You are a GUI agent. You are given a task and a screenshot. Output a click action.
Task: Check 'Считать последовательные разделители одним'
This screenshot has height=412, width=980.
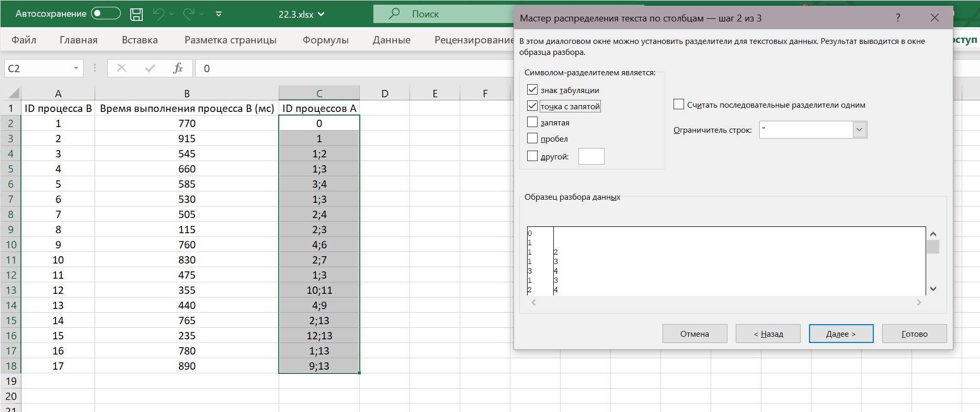point(679,105)
